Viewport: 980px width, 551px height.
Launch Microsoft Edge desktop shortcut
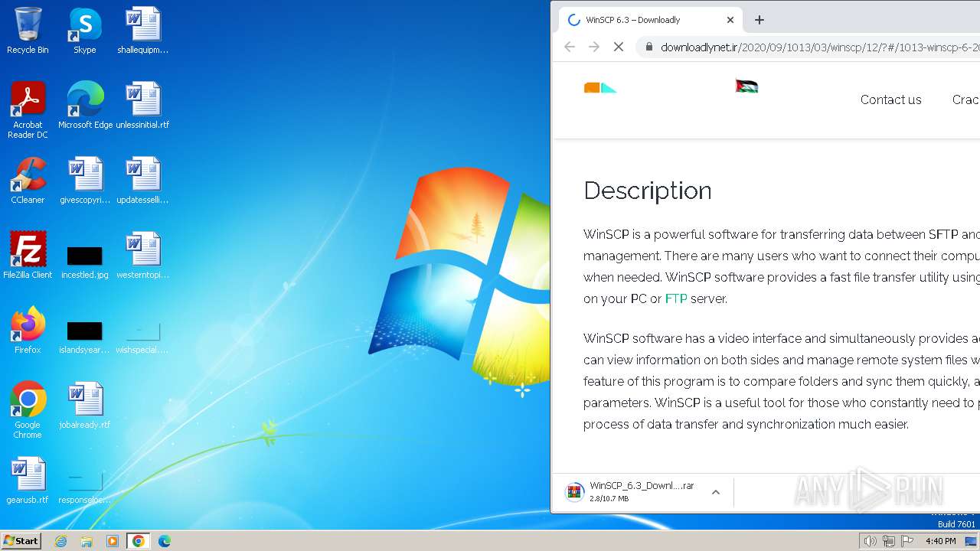tap(85, 106)
